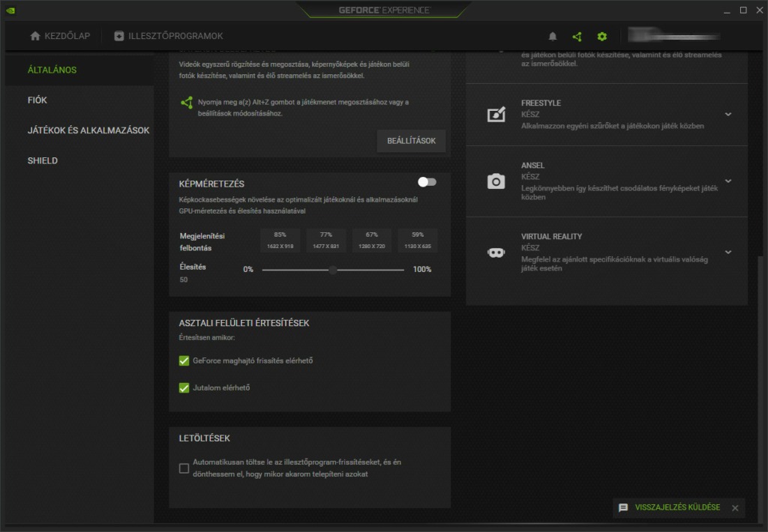Minimize the GeForce Experience window
768x532 pixels.
(727, 10)
